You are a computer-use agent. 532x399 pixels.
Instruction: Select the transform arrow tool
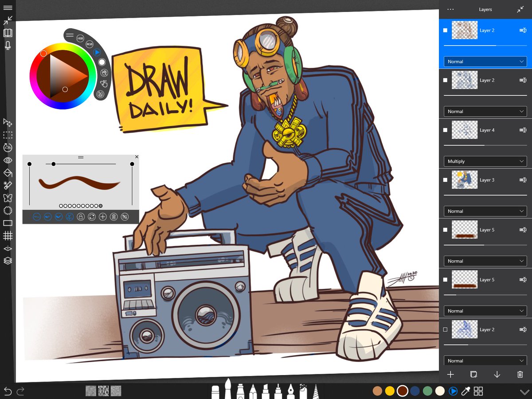click(8, 122)
